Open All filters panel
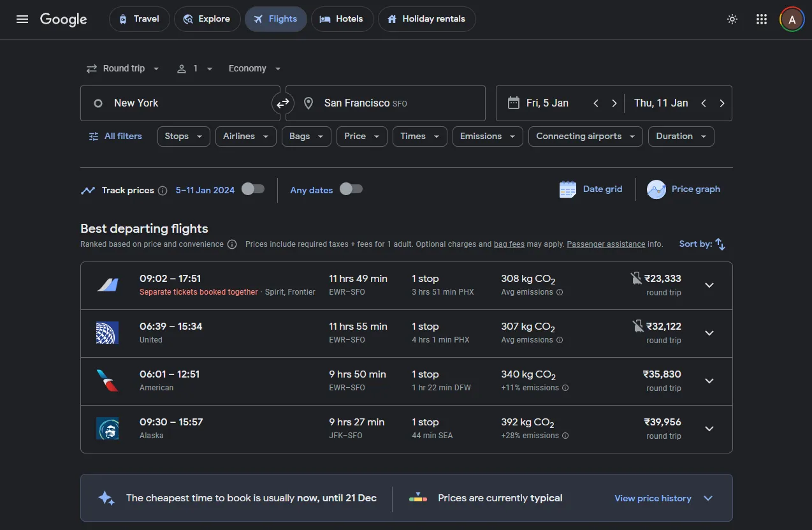812x530 pixels. (115, 136)
